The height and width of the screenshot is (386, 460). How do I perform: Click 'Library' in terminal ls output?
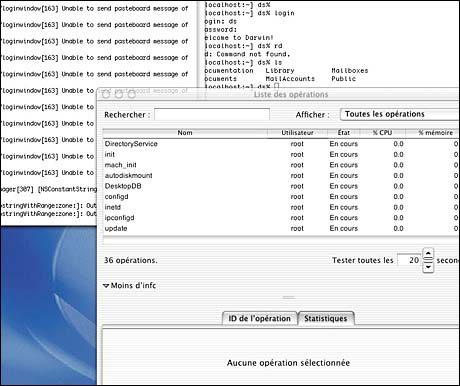(x=280, y=71)
